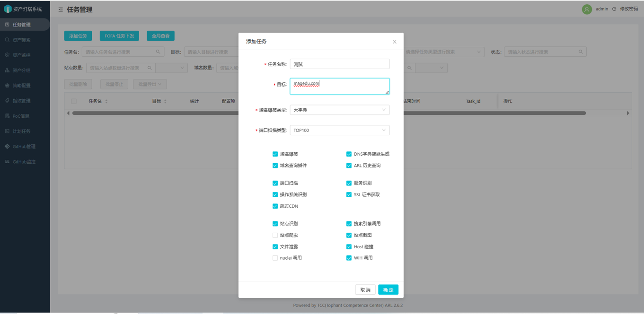Viewport: 644px width, 315px height.
Task: Click table scrollbar right arrow
Action: coord(628,113)
